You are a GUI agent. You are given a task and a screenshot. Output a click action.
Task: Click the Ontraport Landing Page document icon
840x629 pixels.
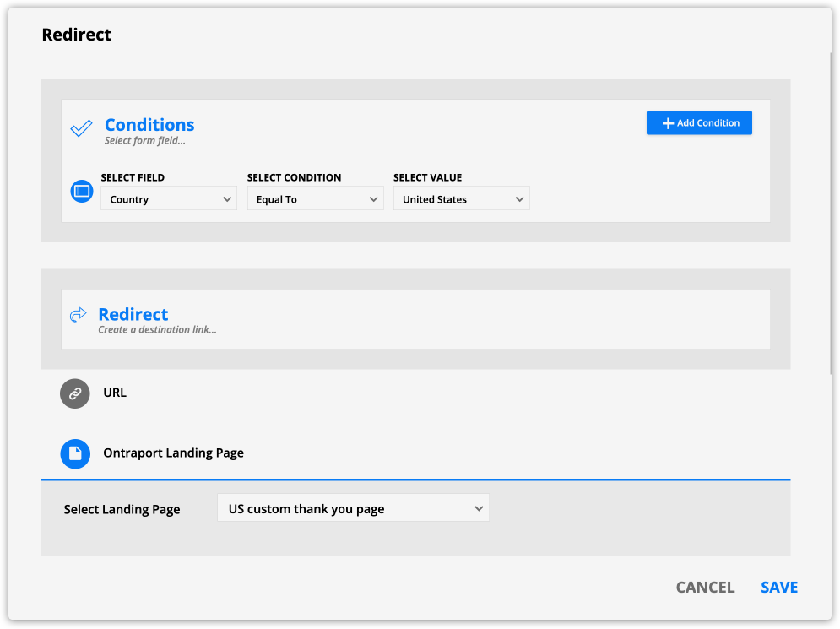coord(75,453)
